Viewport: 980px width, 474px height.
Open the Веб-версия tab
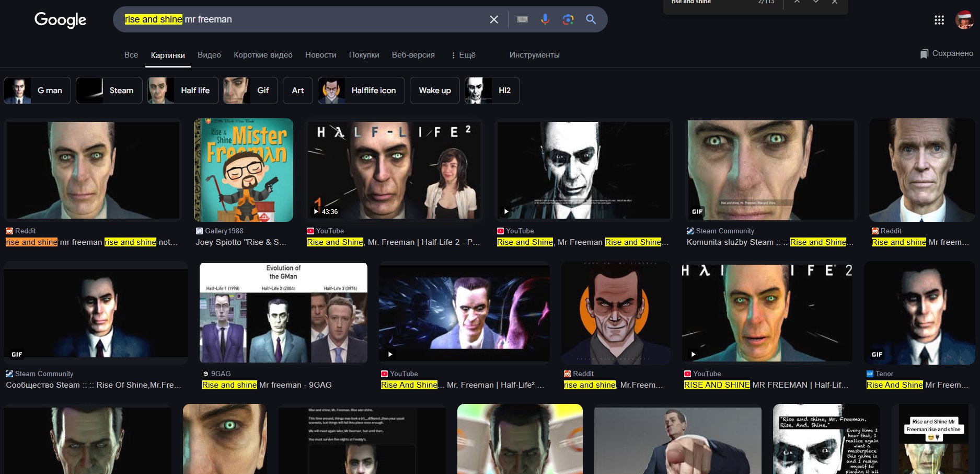pyautogui.click(x=413, y=55)
